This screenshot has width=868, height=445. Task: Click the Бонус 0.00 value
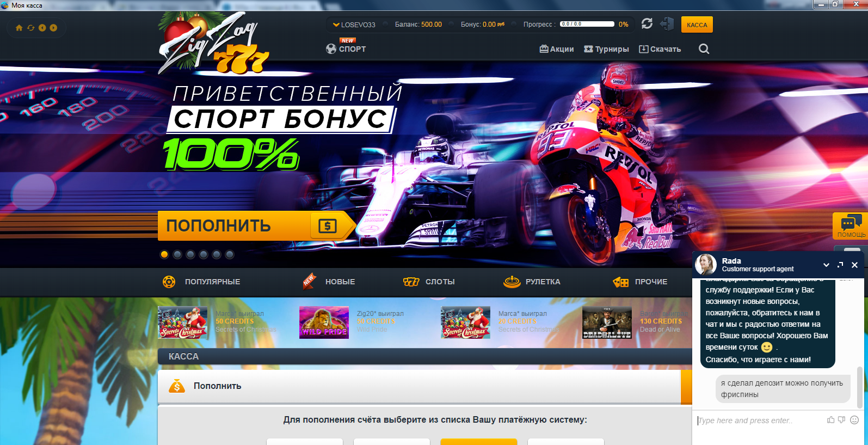tap(489, 25)
